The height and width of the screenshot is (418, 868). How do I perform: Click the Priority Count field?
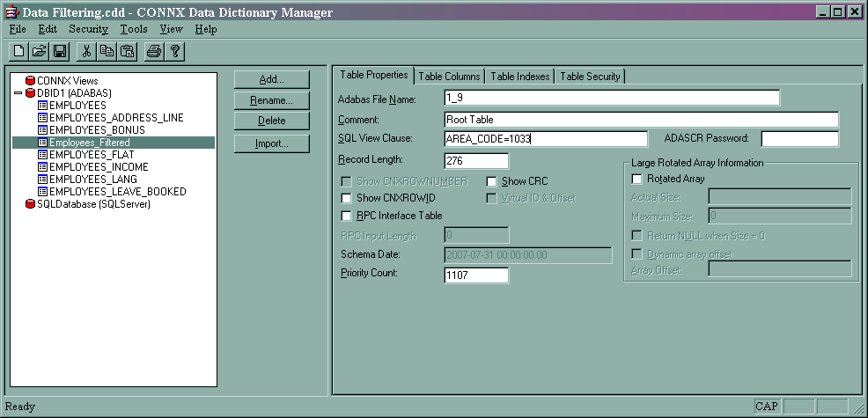point(476,275)
